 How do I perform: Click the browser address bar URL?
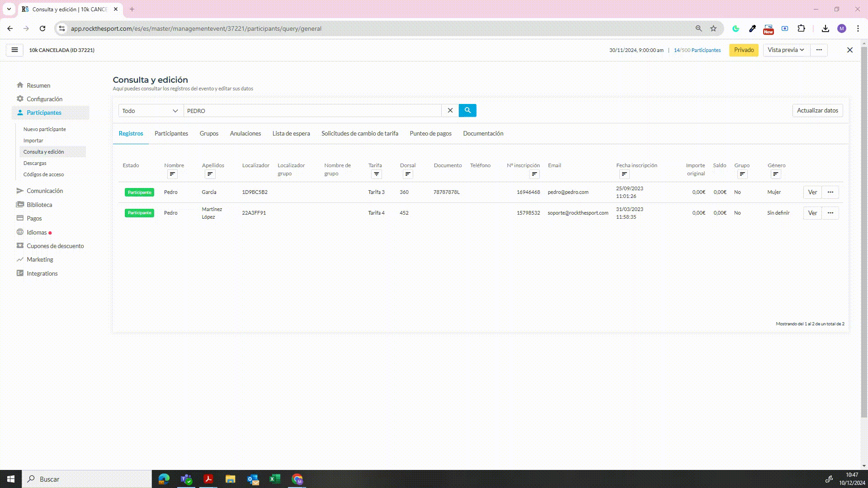[196, 28]
